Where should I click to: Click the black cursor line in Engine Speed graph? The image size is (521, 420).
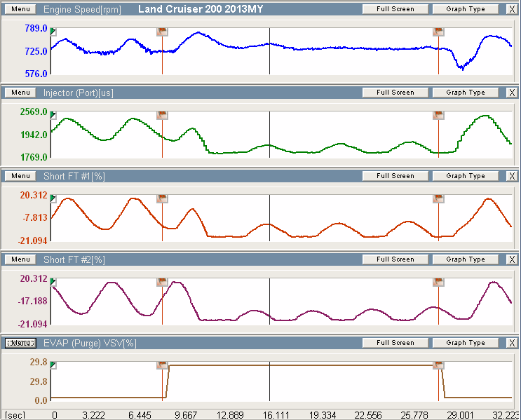[x=269, y=60]
